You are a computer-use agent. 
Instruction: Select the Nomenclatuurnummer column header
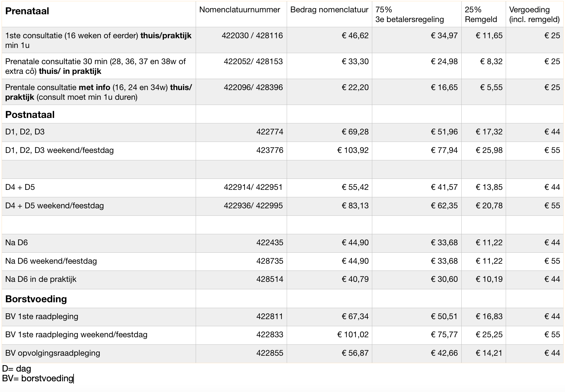coord(239,10)
